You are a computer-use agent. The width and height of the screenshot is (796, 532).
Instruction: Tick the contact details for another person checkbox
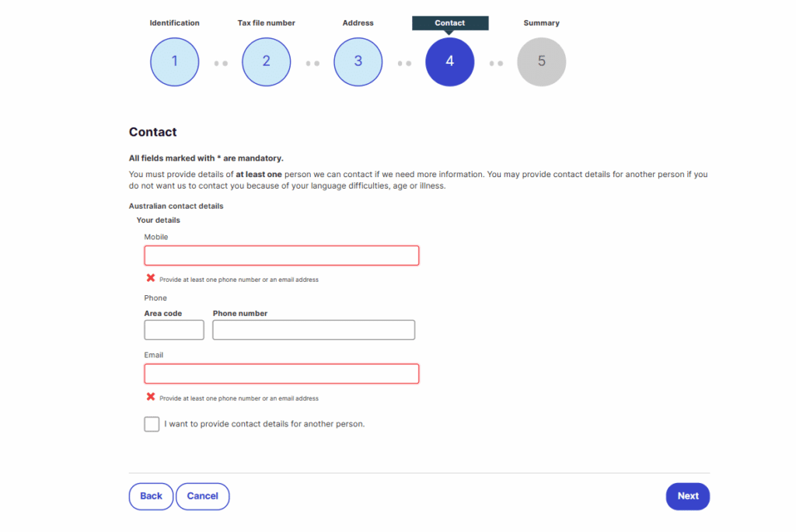tap(152, 424)
